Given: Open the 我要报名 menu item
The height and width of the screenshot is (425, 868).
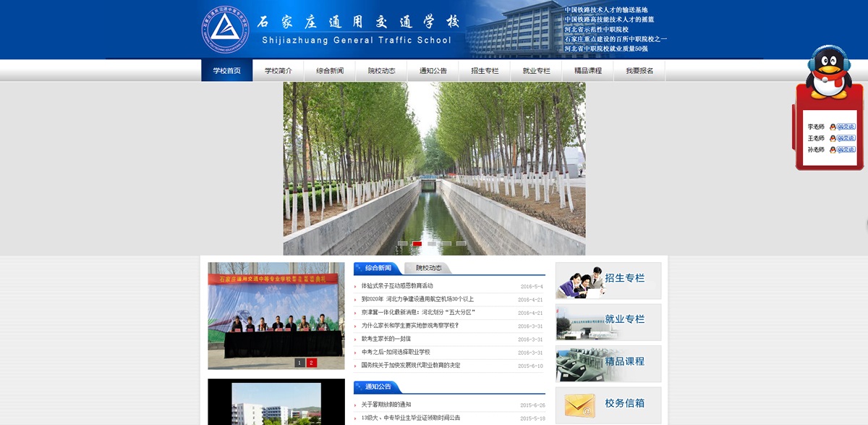Looking at the screenshot, I should pyautogui.click(x=639, y=70).
